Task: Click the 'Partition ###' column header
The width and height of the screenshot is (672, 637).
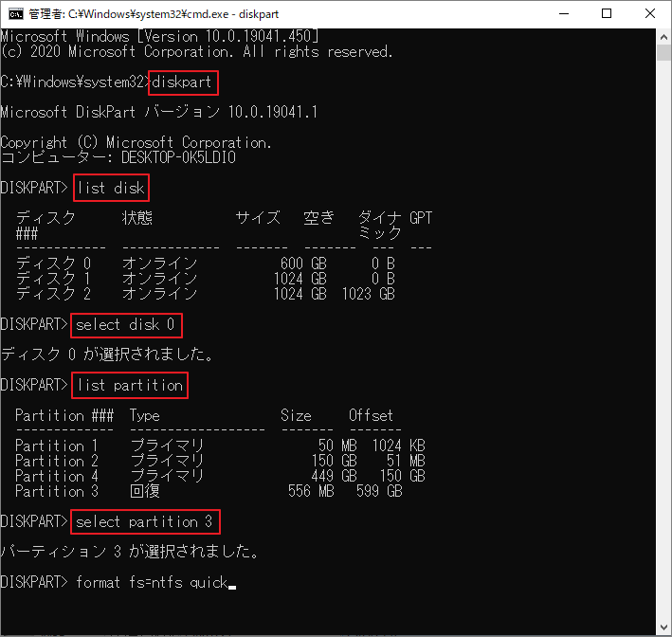Action: pyautogui.click(x=64, y=415)
